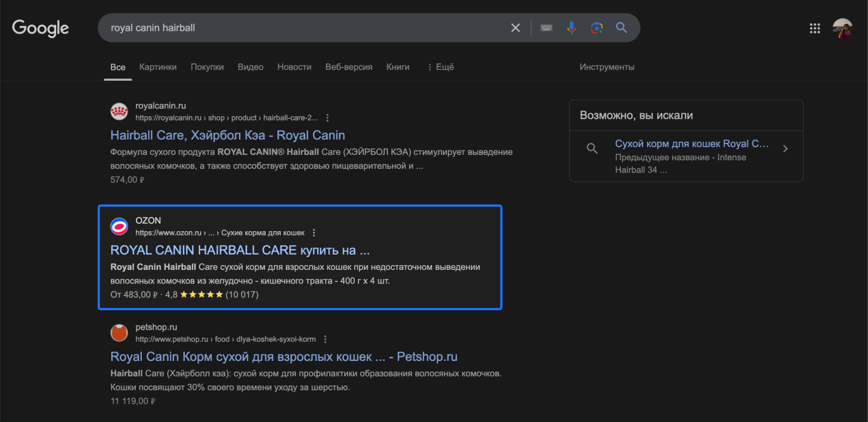Switch to the 'Видео' tab
Image resolution: width=868 pixels, height=422 pixels.
(250, 67)
